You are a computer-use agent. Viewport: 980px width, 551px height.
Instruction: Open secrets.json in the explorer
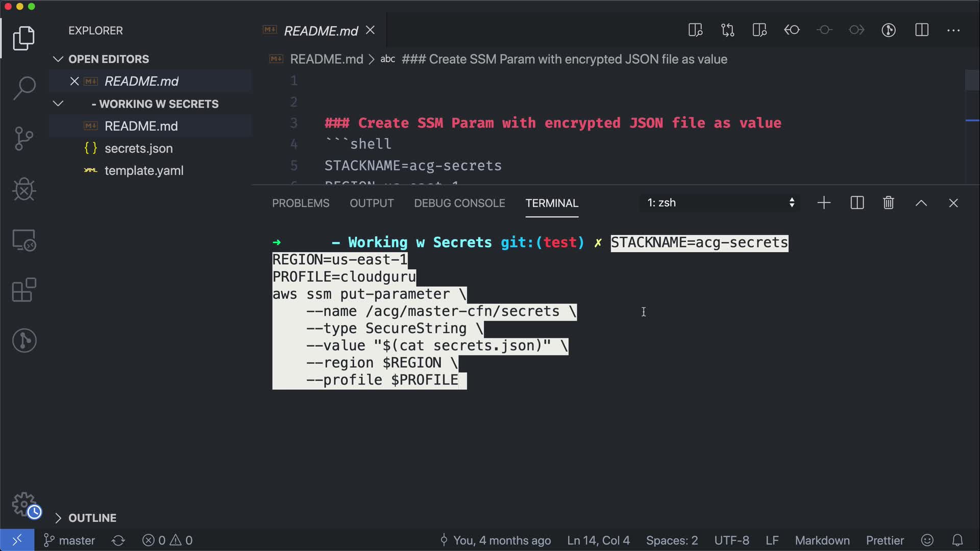138,148
